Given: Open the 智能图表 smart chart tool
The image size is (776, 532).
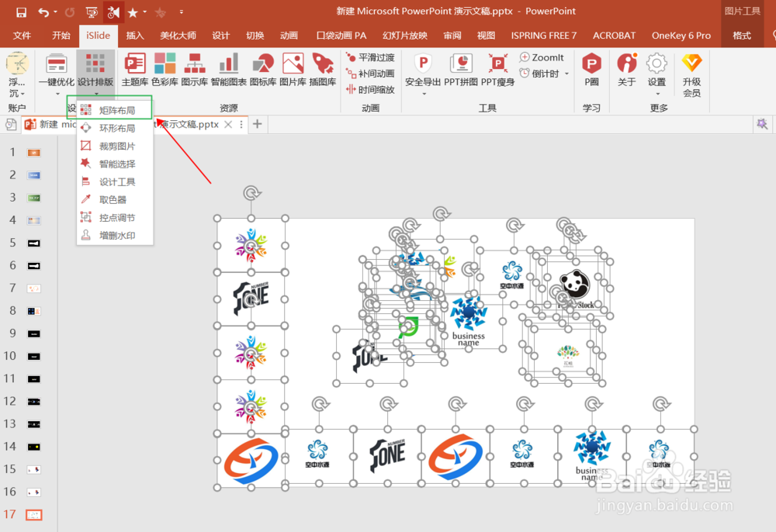Looking at the screenshot, I should coord(229,70).
